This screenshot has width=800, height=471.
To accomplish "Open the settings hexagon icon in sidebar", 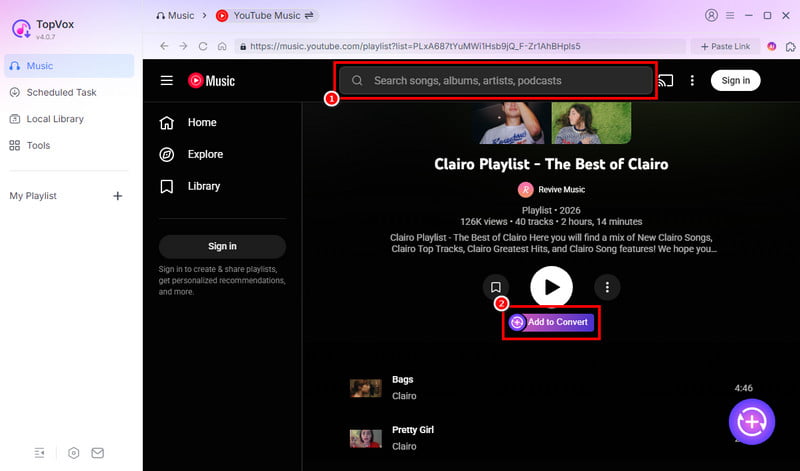I will (74, 453).
